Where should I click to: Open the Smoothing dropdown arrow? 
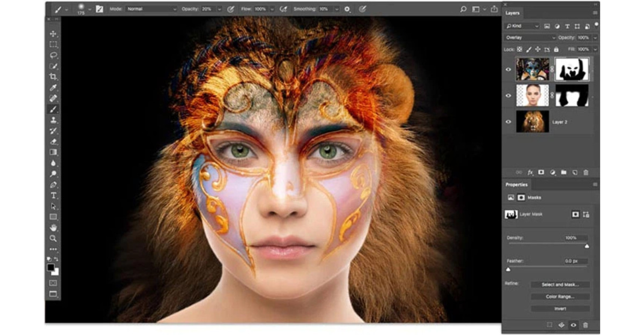(336, 9)
